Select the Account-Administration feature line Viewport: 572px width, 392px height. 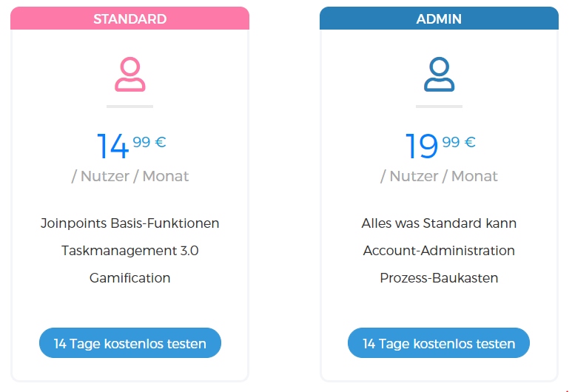[439, 251]
